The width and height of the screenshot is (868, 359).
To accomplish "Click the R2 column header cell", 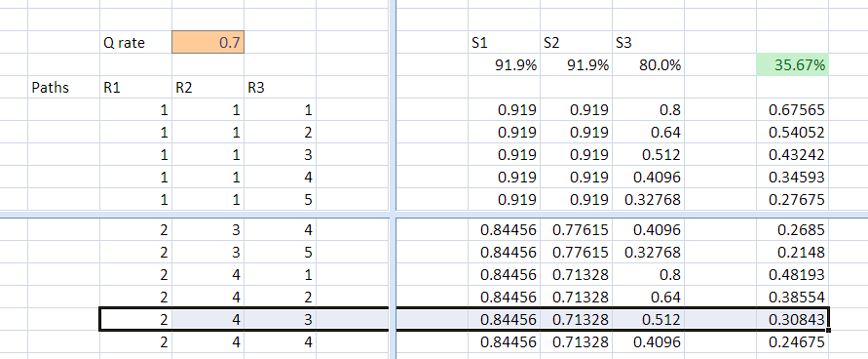I will (x=208, y=88).
